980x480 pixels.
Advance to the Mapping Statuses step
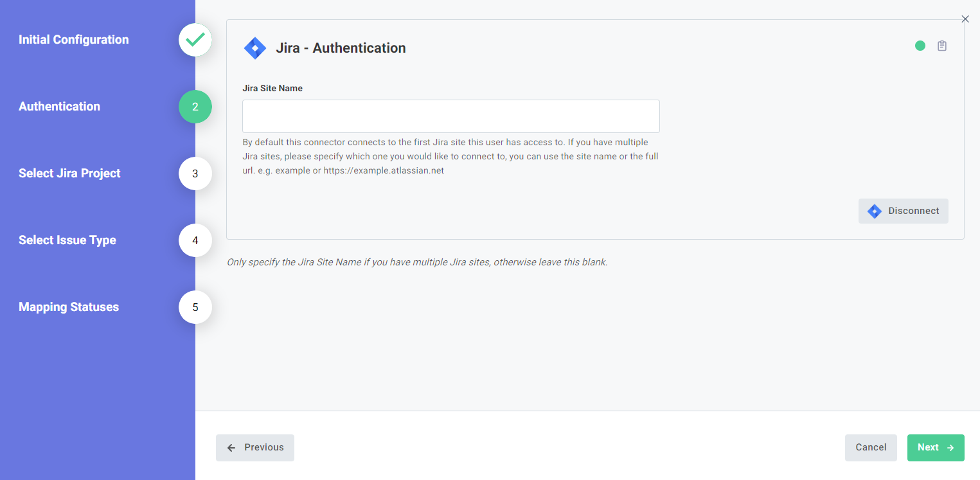click(68, 307)
